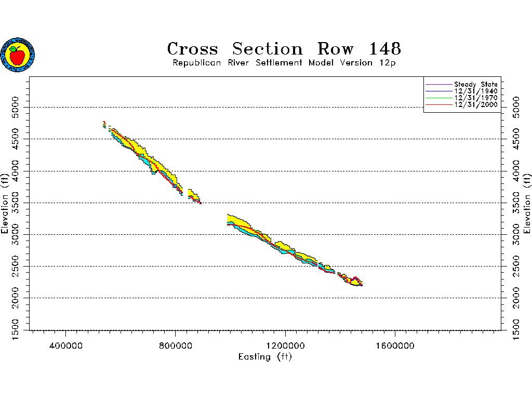This screenshot has height=399, width=532.
Task: Click the Cross Section Row 148 title
Action: click(284, 49)
